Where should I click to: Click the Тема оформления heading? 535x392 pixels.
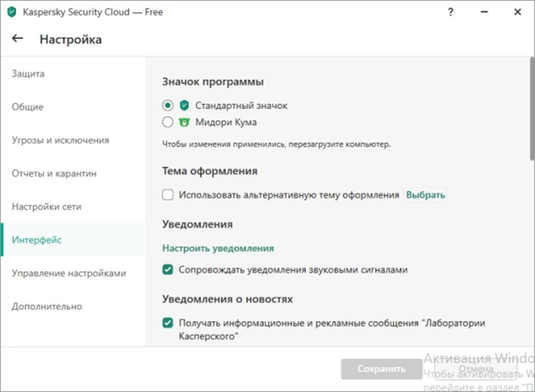[x=210, y=171]
